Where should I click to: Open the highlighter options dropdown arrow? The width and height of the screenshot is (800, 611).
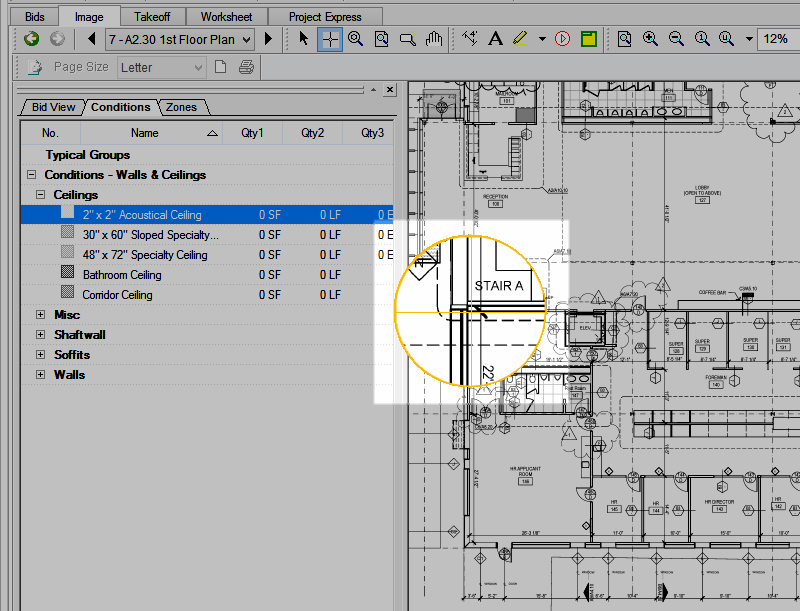click(x=542, y=39)
